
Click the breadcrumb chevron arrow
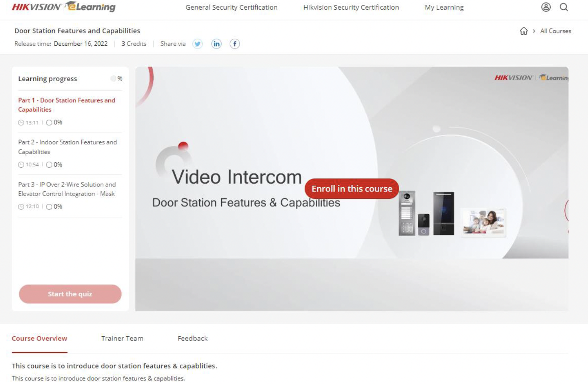534,31
